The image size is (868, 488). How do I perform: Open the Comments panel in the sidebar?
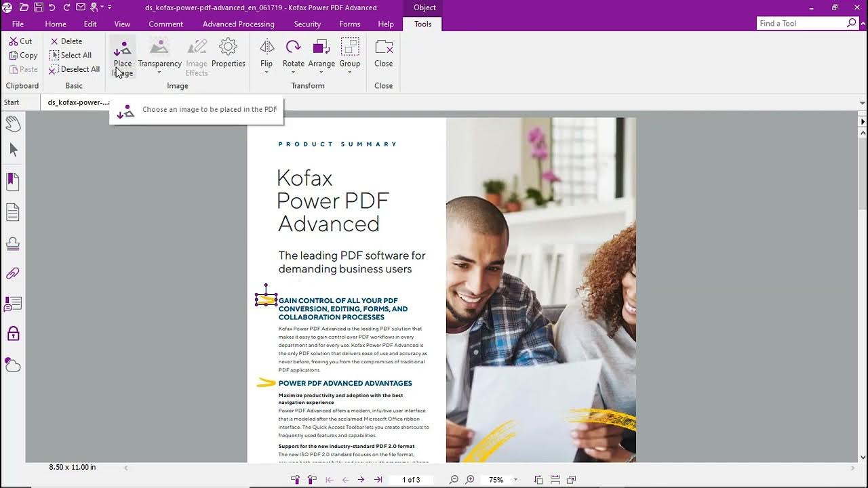13,304
